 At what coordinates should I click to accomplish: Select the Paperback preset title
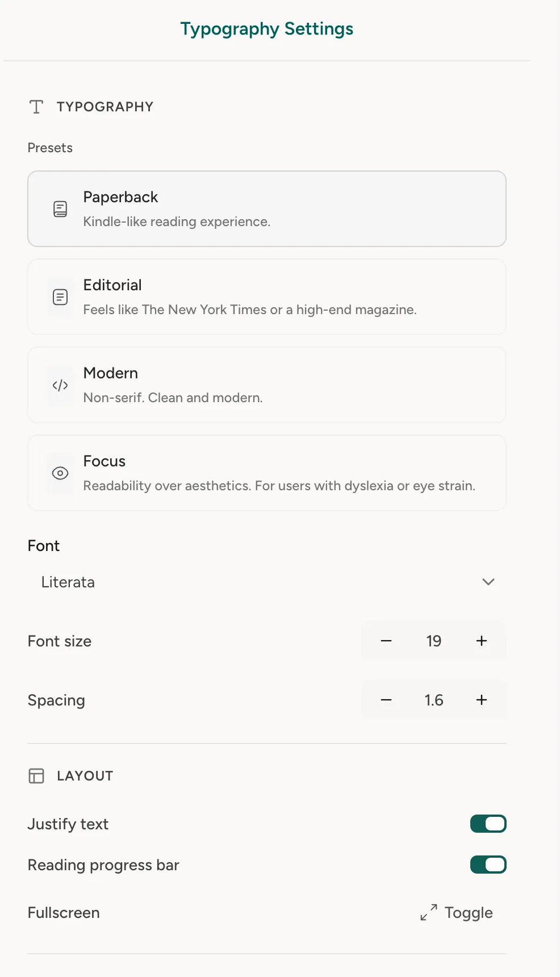tap(120, 197)
